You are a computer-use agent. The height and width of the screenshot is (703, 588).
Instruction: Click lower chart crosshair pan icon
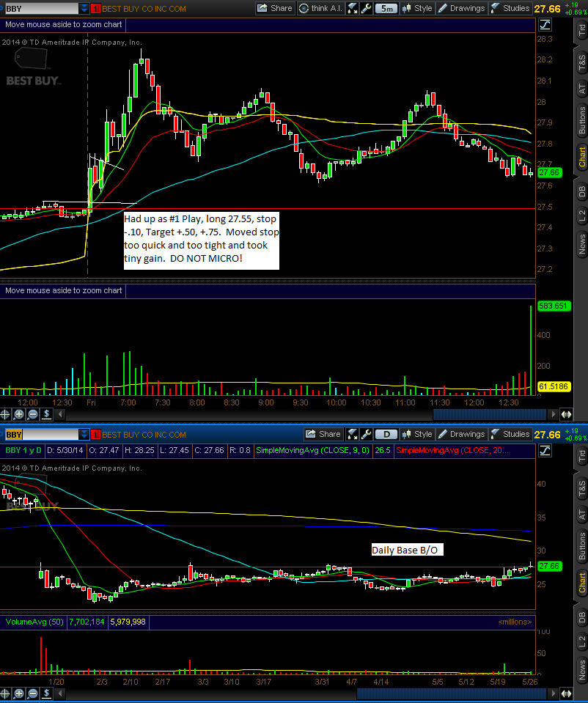[x=5, y=693]
